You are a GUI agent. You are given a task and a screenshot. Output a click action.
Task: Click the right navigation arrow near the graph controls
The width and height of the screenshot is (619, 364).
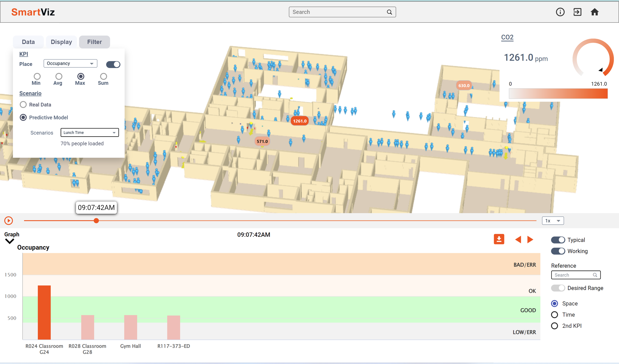530,239
